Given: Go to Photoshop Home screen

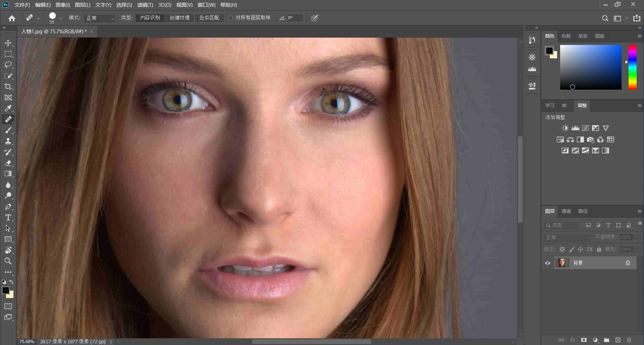Looking at the screenshot, I should 12,18.
